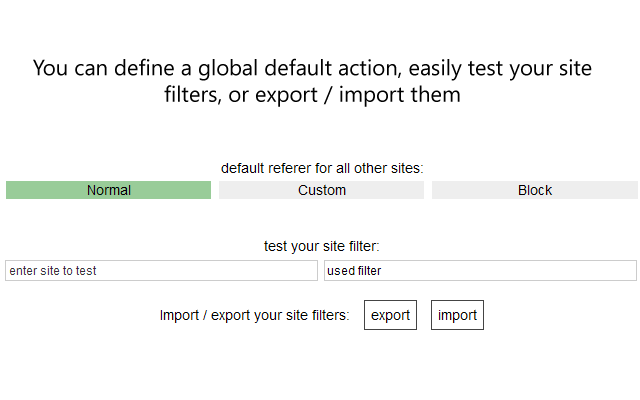Choose Block as the default referer
The width and height of the screenshot is (640, 400).
535,190
